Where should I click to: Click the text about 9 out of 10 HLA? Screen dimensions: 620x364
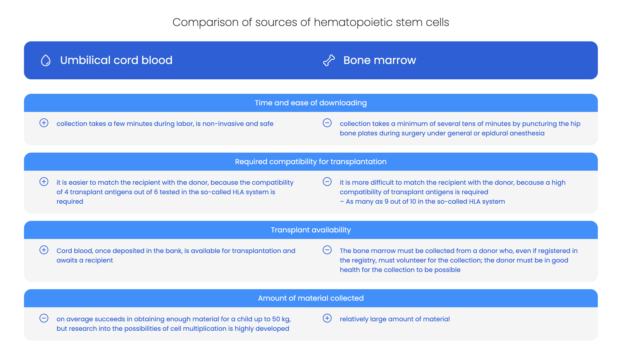click(422, 202)
